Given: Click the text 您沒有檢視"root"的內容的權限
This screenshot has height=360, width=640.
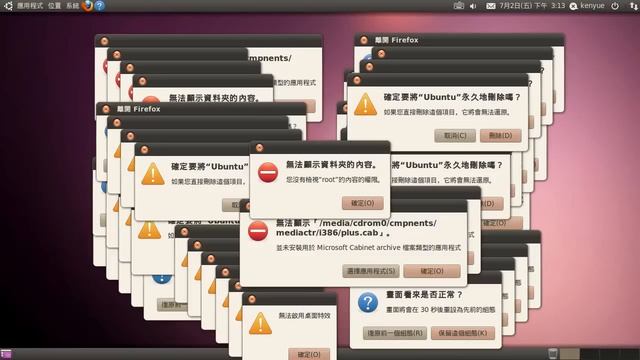Looking at the screenshot, I should 333,180.
